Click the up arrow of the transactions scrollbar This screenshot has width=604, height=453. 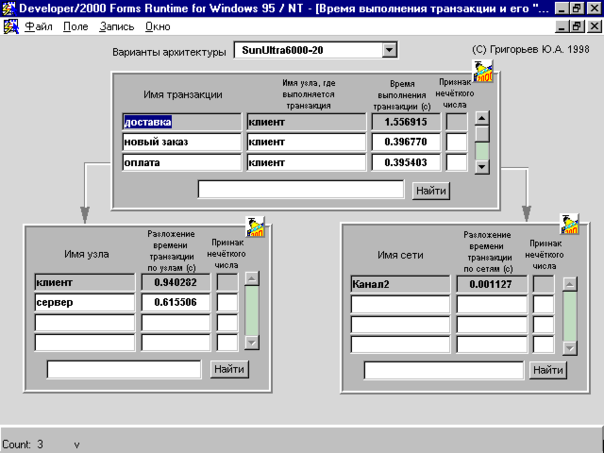click(482, 118)
